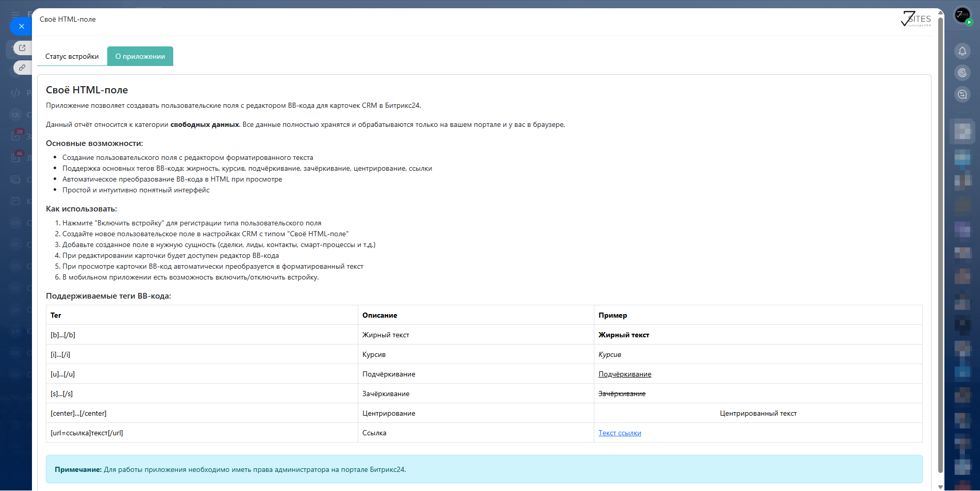Click step 2 about creating a new field

click(x=206, y=234)
